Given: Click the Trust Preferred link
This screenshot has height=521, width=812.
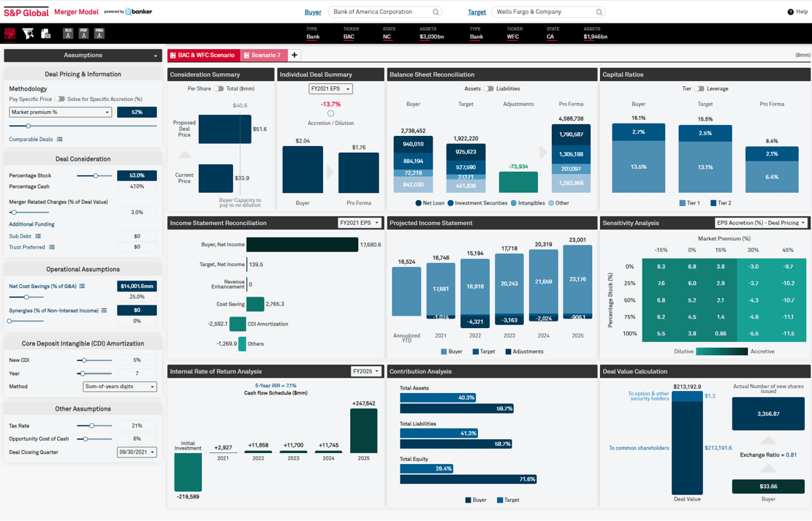Looking at the screenshot, I should click(x=27, y=247).
